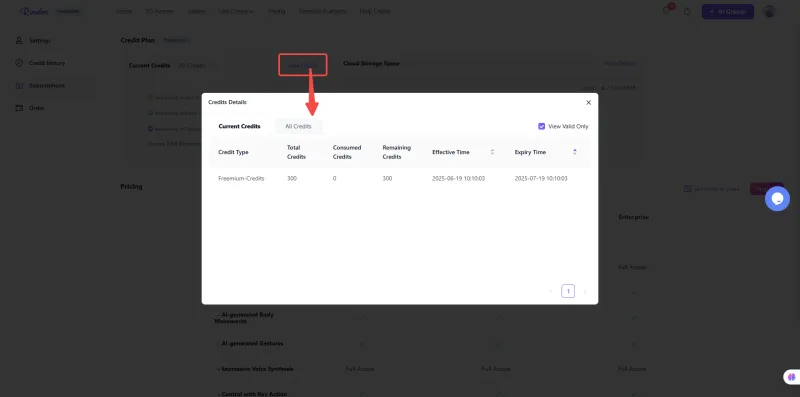Image resolution: width=800 pixels, height=397 pixels.
Task: Click the Consumed Credits column header
Action: click(347, 152)
